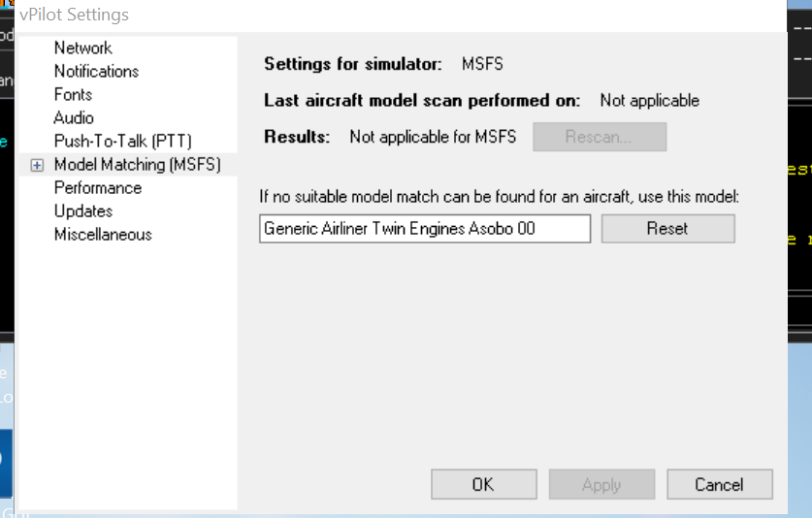Image resolution: width=812 pixels, height=518 pixels.
Task: Confirm settings with the OK button
Action: click(483, 485)
